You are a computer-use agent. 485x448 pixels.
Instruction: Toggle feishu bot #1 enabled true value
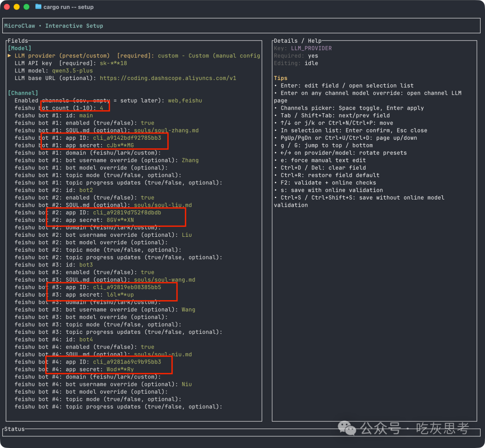pos(147,123)
